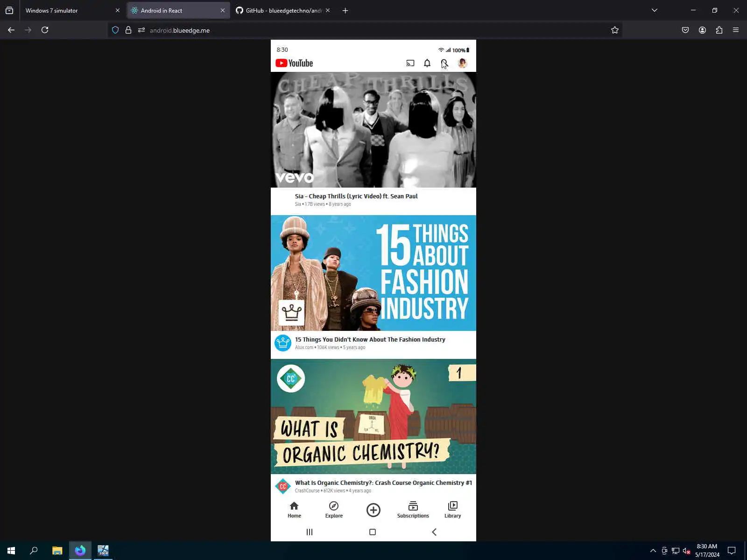Open Firefox View recent browsing icon

[x=9, y=10]
